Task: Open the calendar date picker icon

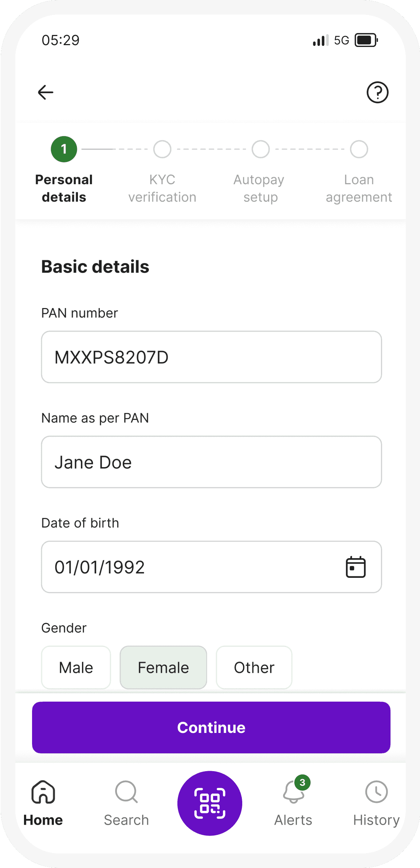Action: point(356,567)
